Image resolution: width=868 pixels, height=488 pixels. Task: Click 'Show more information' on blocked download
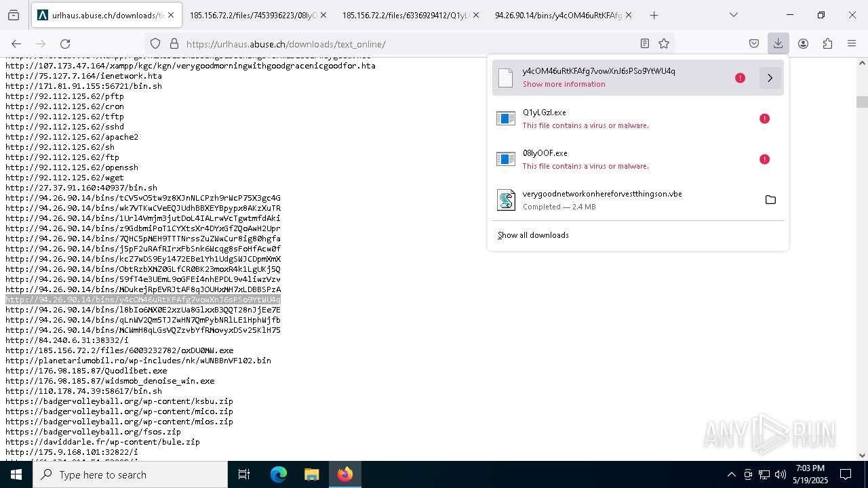tap(564, 84)
